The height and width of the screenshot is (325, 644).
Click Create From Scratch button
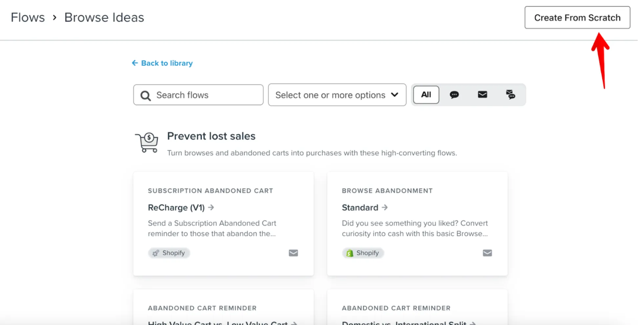(577, 17)
